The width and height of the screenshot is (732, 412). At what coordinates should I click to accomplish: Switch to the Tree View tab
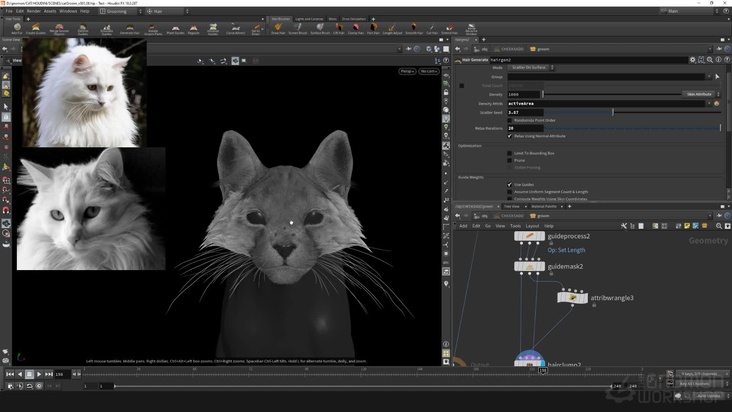click(x=511, y=206)
